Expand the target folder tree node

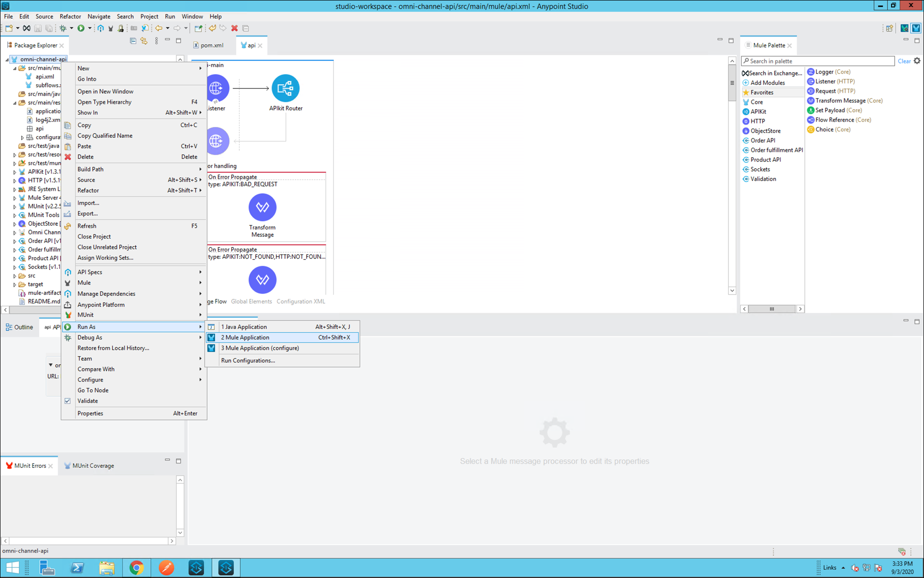(x=14, y=285)
